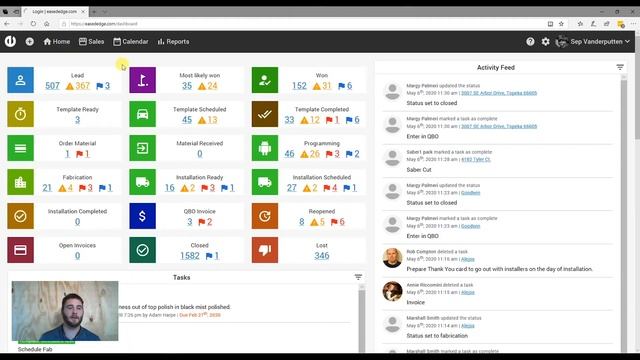Click the Material Received tile icon
Image resolution: width=640 pixels, height=360 pixels.
[142, 148]
